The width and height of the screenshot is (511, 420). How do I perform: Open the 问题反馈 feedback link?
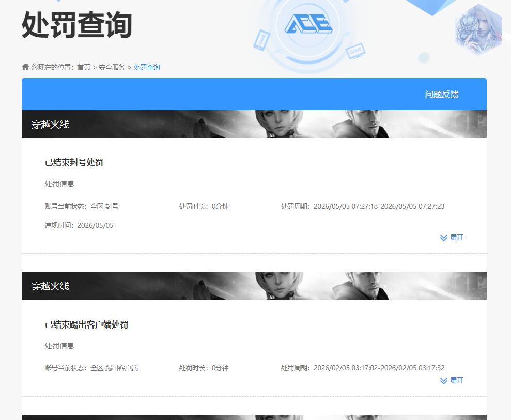click(x=442, y=94)
